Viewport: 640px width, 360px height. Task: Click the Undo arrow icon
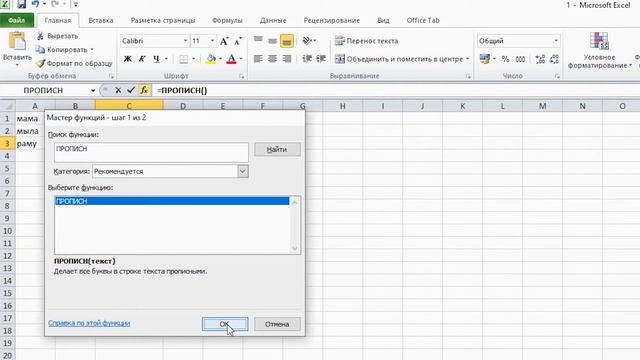click(36, 4)
